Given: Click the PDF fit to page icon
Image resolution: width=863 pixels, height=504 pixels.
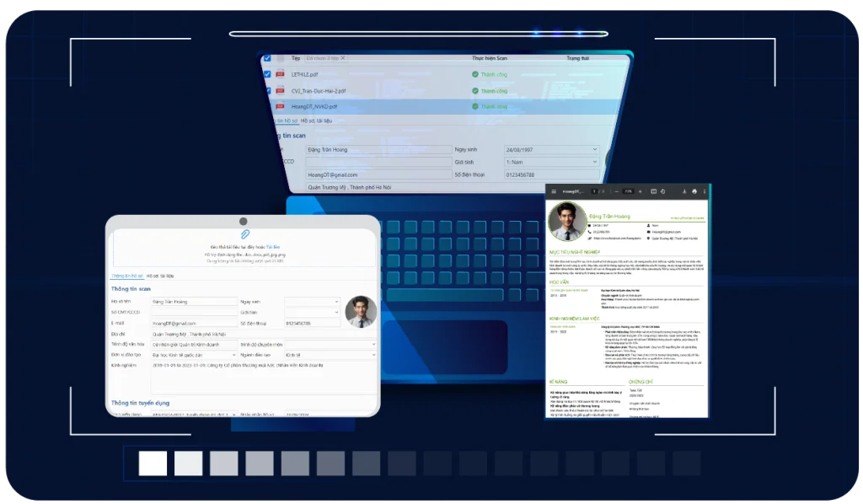Looking at the screenshot, I should click(x=652, y=191).
